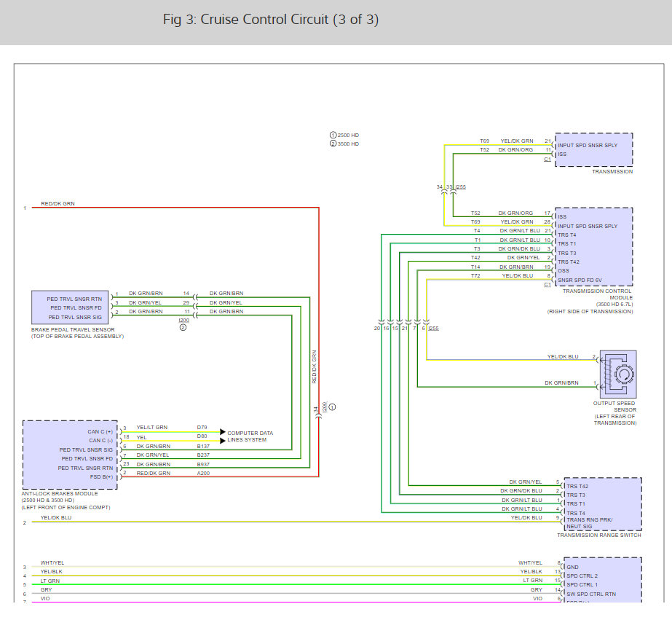Click RED/DK GRN label at terminal 1
672x620 pixels.
[x=58, y=204]
